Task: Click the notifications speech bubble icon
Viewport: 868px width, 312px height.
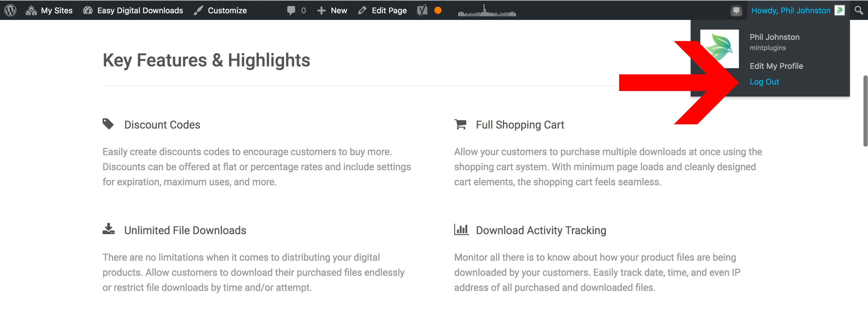Action: point(736,11)
